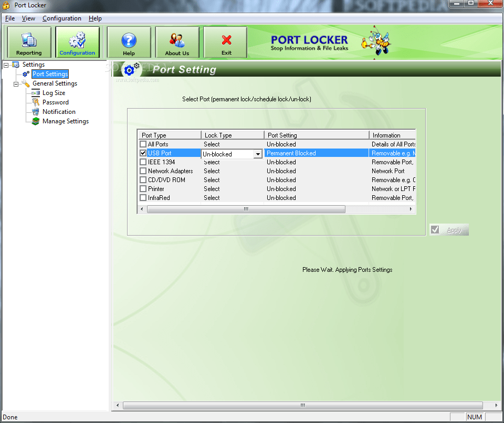This screenshot has height=423, width=504.
Task: Click the Manage Settings stack icon
Action: (36, 121)
